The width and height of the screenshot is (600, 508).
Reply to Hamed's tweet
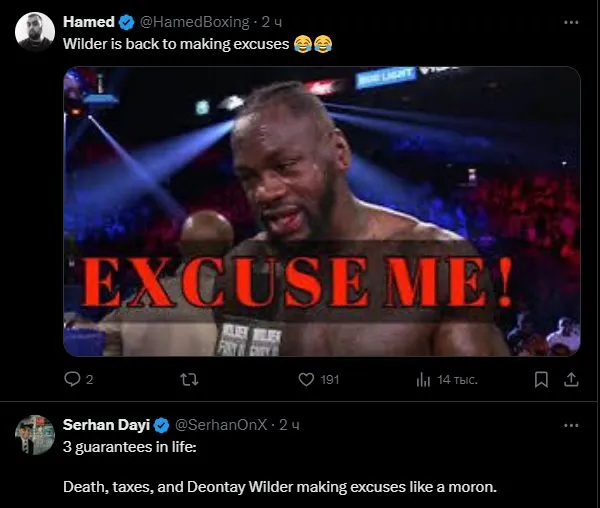coord(72,380)
